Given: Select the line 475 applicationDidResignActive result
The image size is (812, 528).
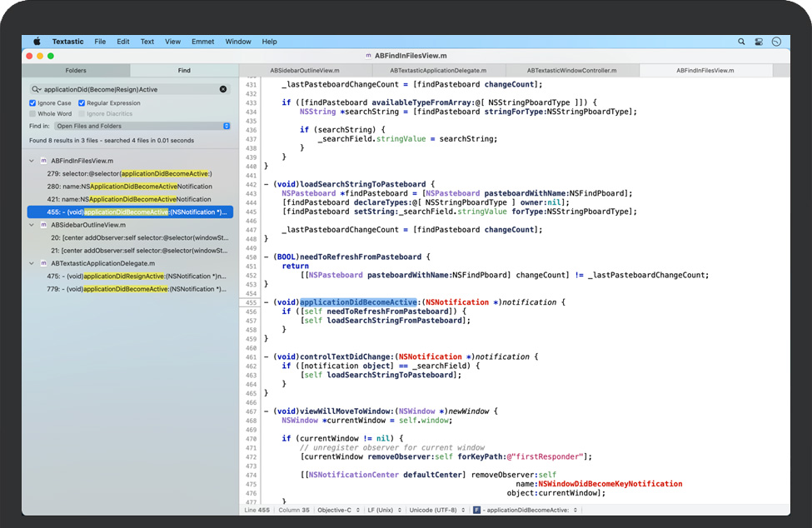Looking at the screenshot, I should pyautogui.click(x=137, y=276).
